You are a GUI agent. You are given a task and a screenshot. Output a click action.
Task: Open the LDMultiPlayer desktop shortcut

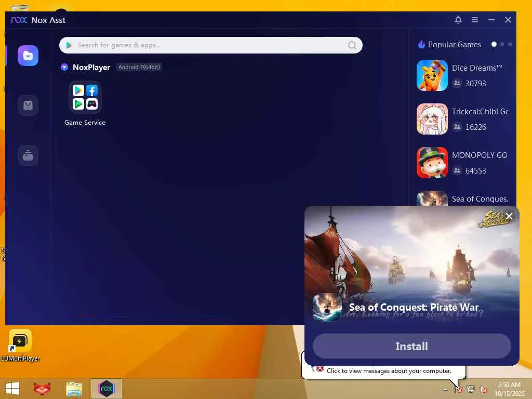tap(20, 345)
